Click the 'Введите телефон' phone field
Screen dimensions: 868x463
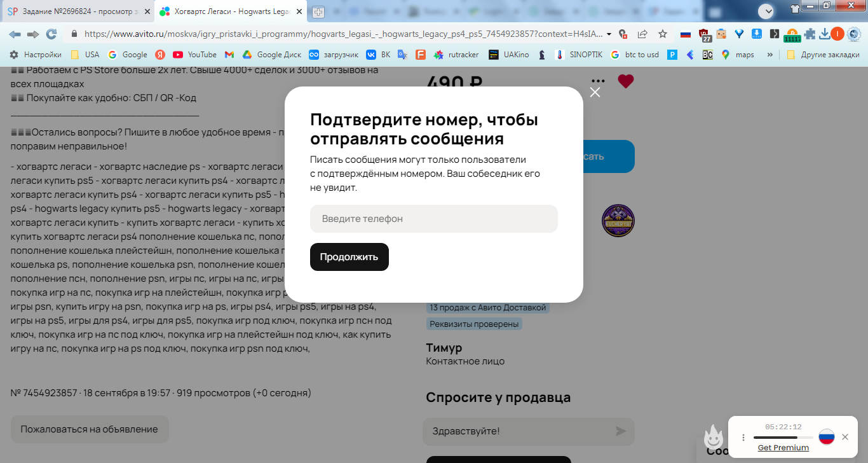pos(434,219)
